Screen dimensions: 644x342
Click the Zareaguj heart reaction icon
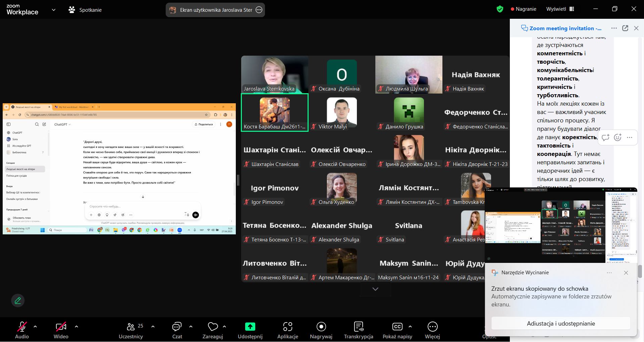tap(213, 327)
